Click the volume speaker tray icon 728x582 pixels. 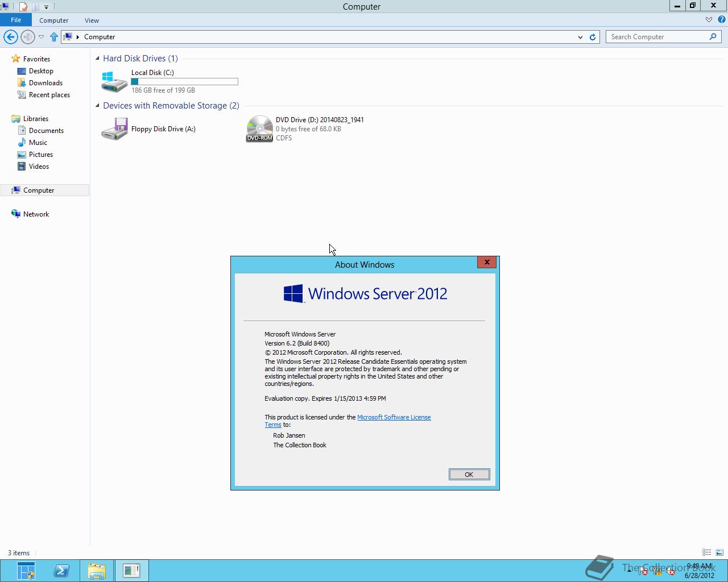point(671,571)
